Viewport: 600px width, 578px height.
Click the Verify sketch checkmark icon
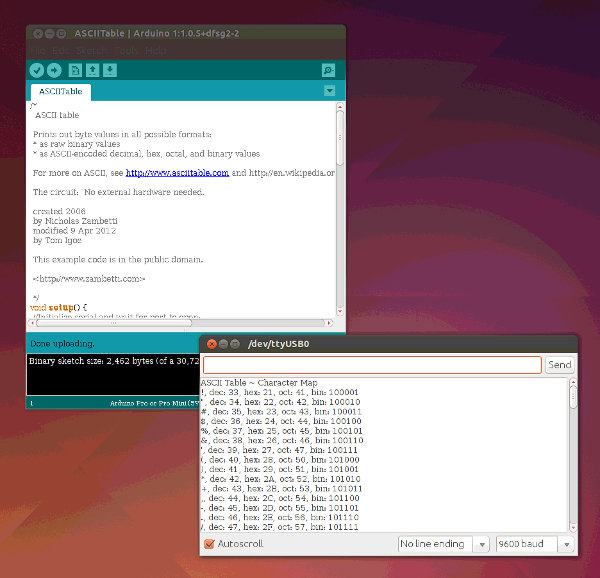[37, 70]
